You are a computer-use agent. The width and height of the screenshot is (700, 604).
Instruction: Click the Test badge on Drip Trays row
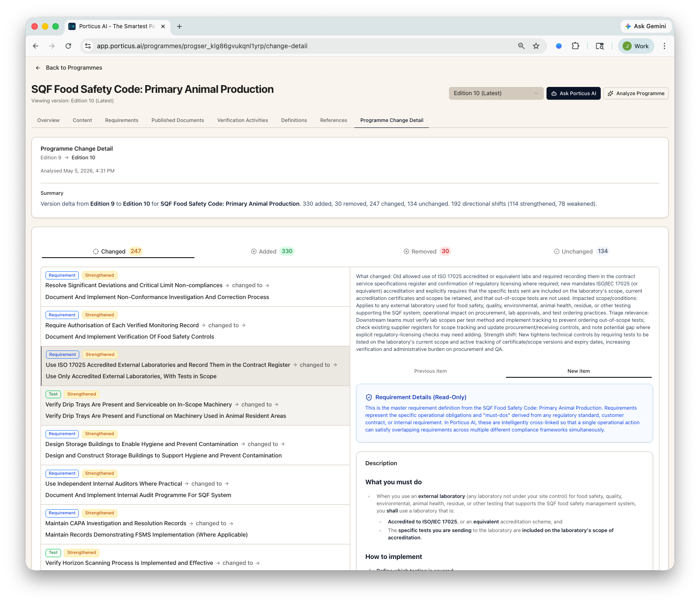pos(53,394)
